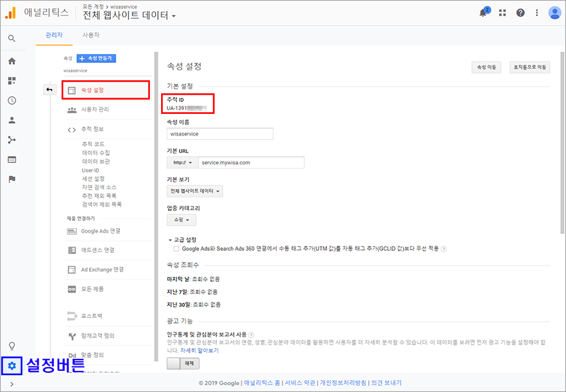Viewport: 566px width, 392px height.
Task: Open the http:// protocol dropdown
Action: pyautogui.click(x=182, y=163)
